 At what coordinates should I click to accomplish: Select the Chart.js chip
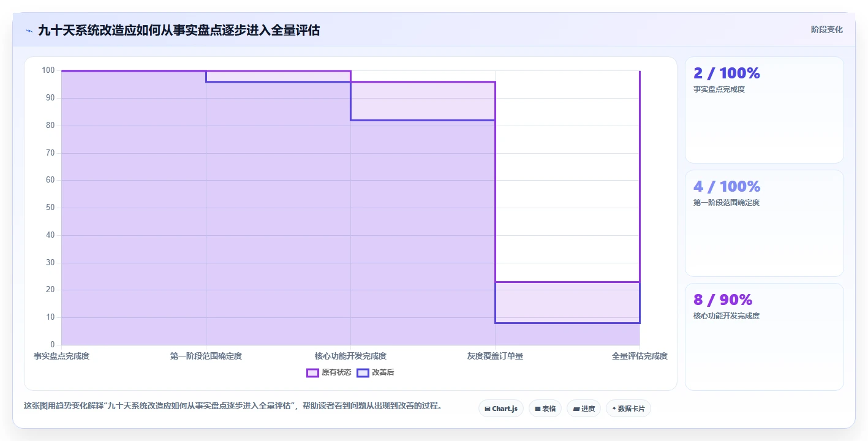[x=500, y=409]
